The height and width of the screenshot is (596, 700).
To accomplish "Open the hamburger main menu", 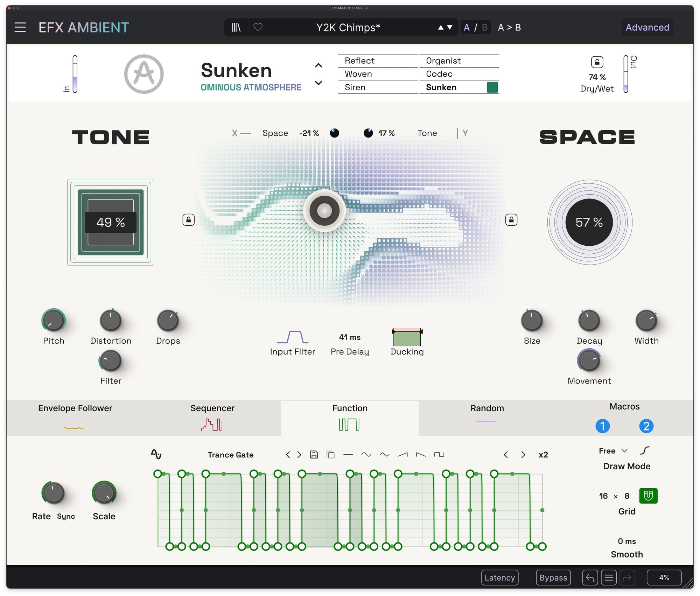I will 20,27.
